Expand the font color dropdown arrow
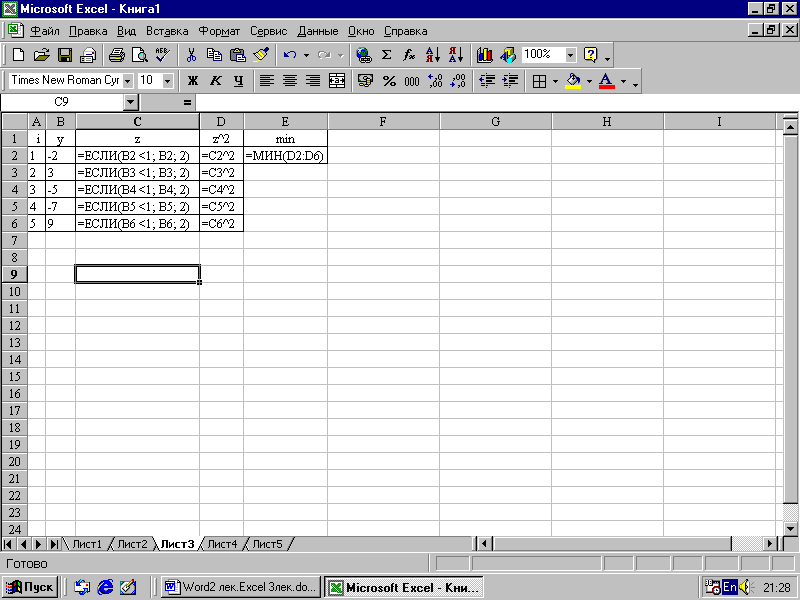Viewport: 800px width, 600px height. coord(623,81)
